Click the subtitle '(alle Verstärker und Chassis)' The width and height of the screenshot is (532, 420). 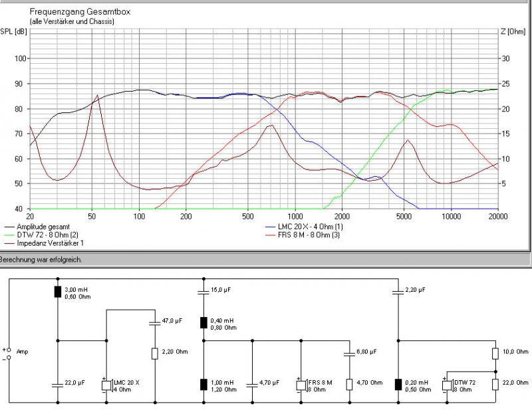pyautogui.click(x=72, y=21)
